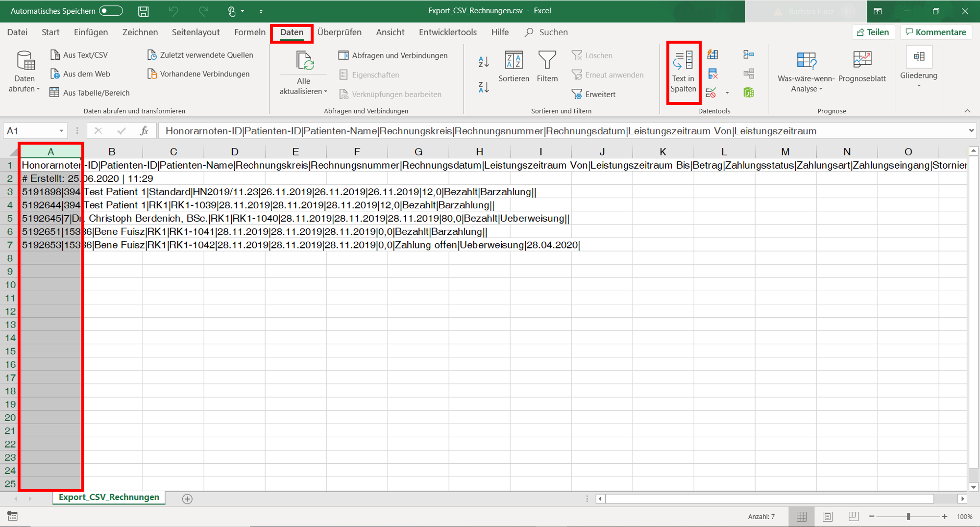980x527 pixels.
Task: Click the save disk icon
Action: [x=144, y=11]
